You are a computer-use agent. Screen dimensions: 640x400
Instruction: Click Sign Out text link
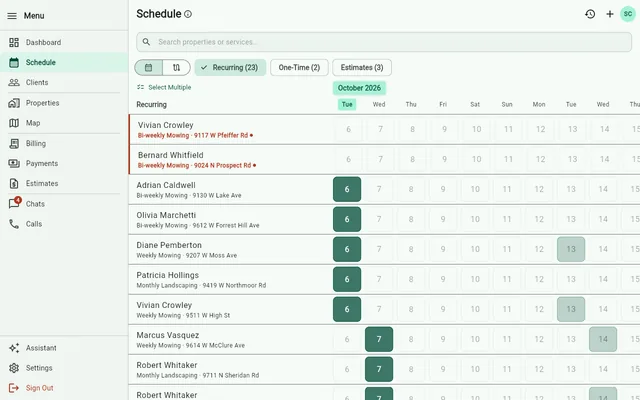40,388
